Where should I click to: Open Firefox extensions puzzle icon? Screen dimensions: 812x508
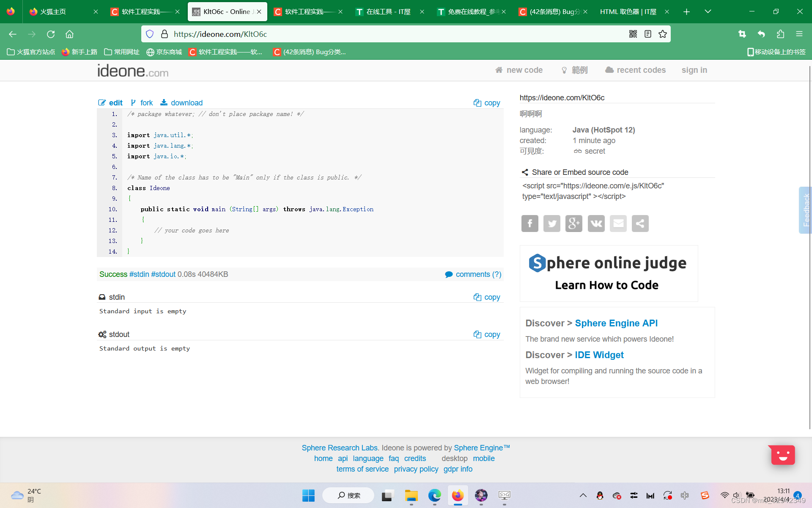780,34
